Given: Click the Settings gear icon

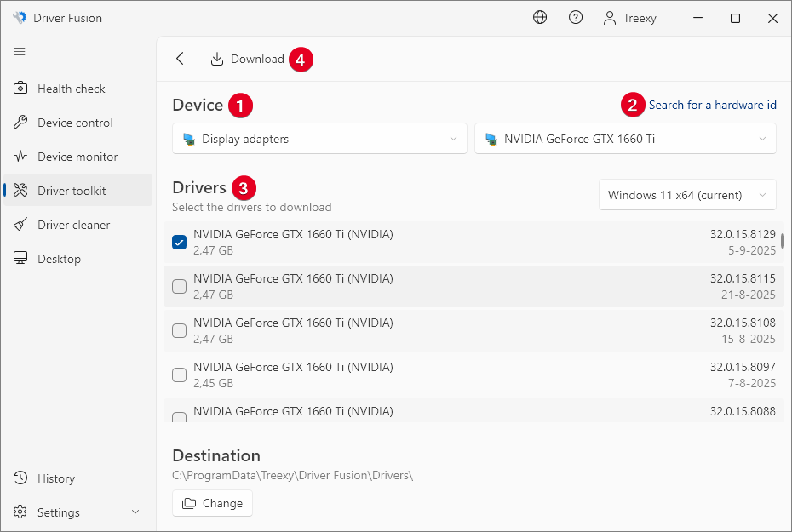Looking at the screenshot, I should tap(20, 512).
